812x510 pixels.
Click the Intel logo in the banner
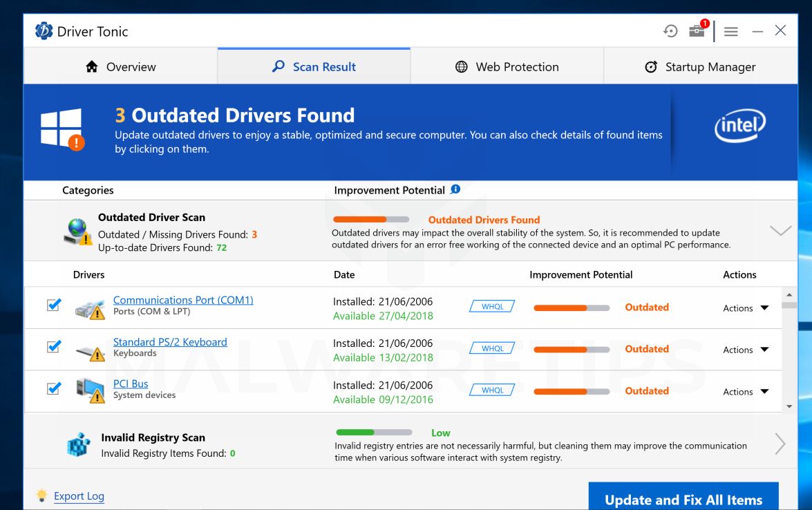pos(740,125)
